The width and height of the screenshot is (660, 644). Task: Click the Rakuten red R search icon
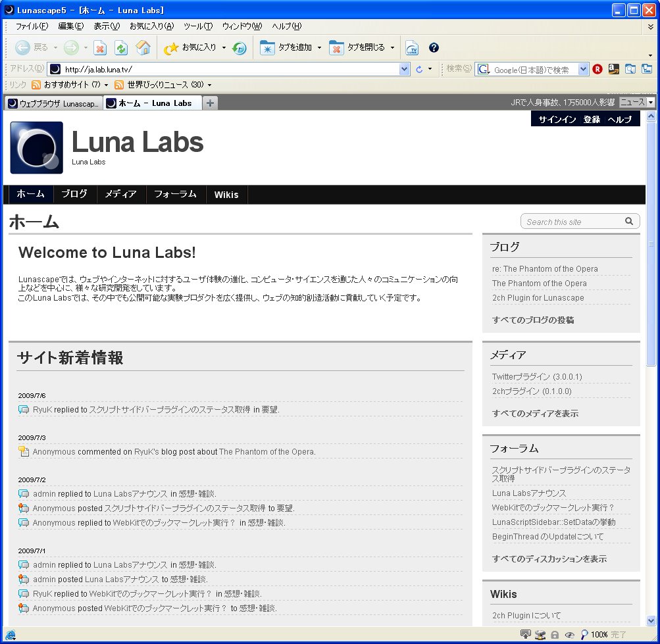coord(597,69)
